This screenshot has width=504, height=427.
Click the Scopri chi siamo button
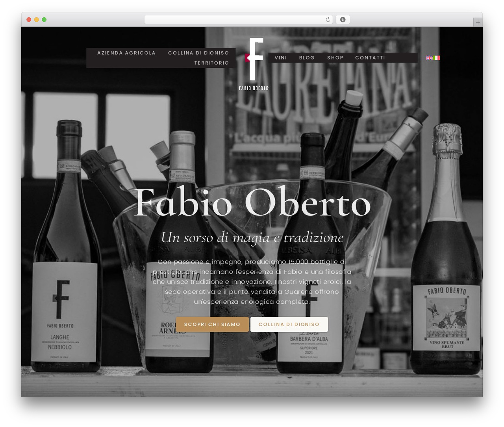[x=212, y=324]
